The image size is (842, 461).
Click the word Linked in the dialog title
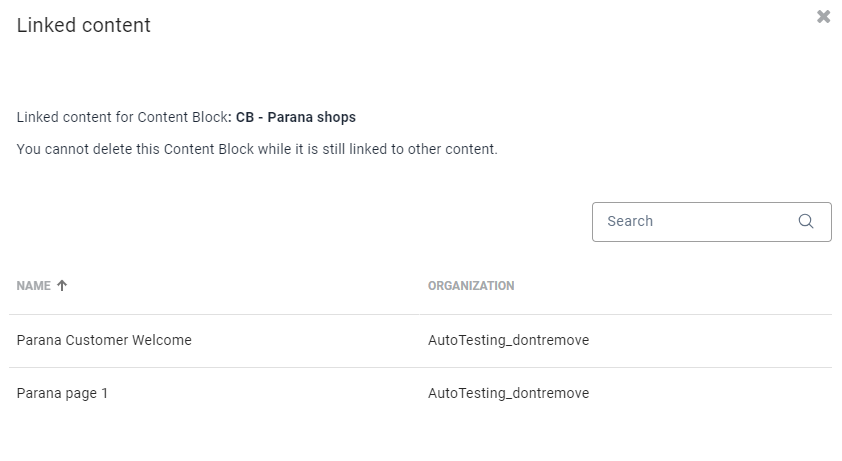coord(46,26)
